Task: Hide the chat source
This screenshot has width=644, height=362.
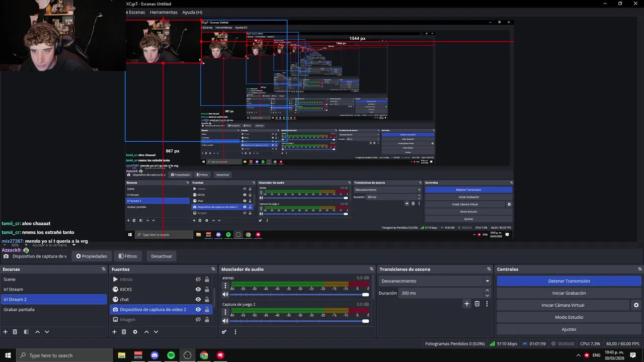Action: pos(198,300)
